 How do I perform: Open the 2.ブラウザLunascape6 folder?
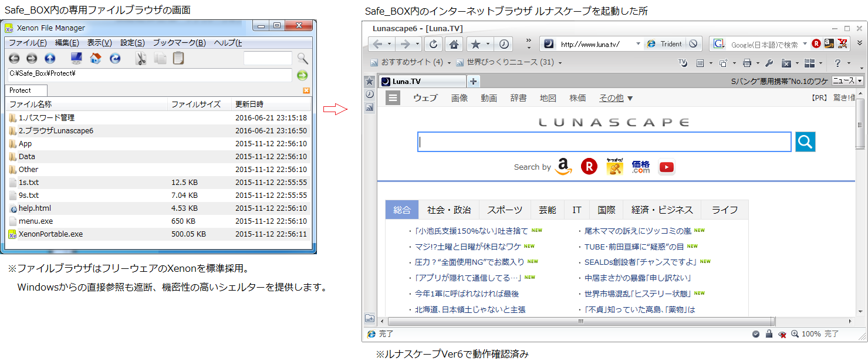pos(56,131)
